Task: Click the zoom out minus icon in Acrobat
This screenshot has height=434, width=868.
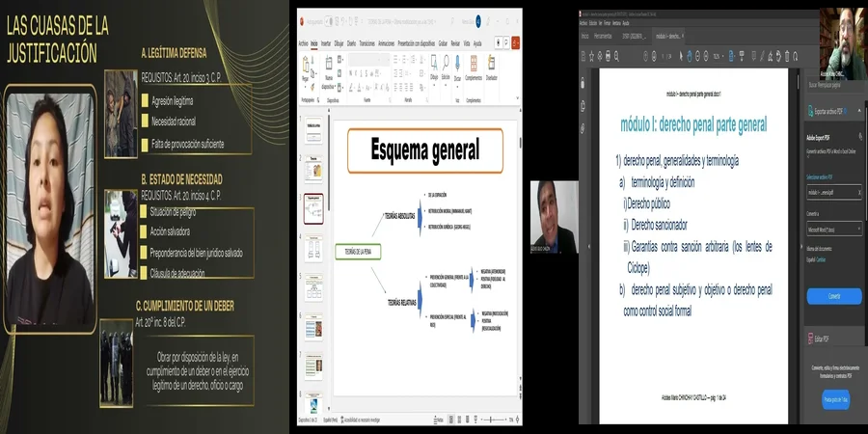Action: pyautogui.click(x=697, y=56)
